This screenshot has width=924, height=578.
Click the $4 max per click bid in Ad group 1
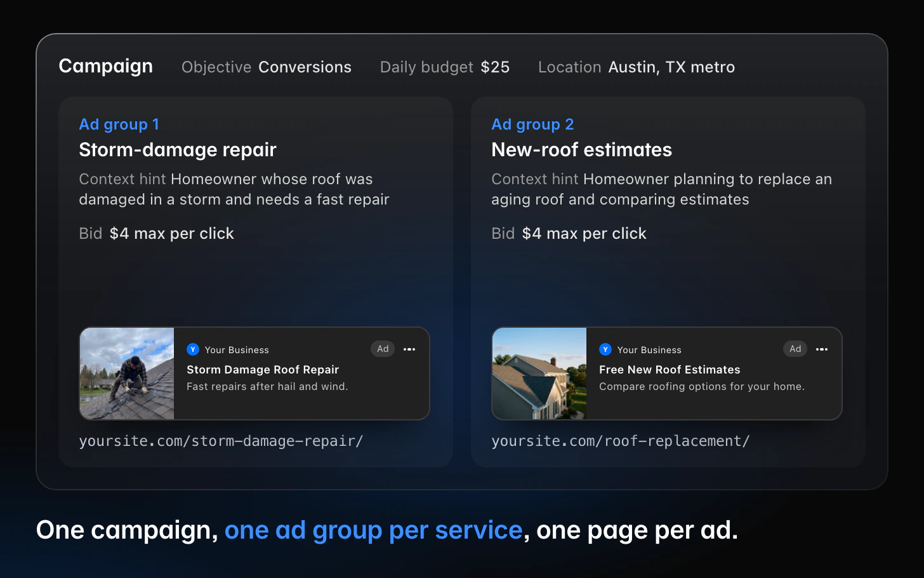click(x=172, y=234)
